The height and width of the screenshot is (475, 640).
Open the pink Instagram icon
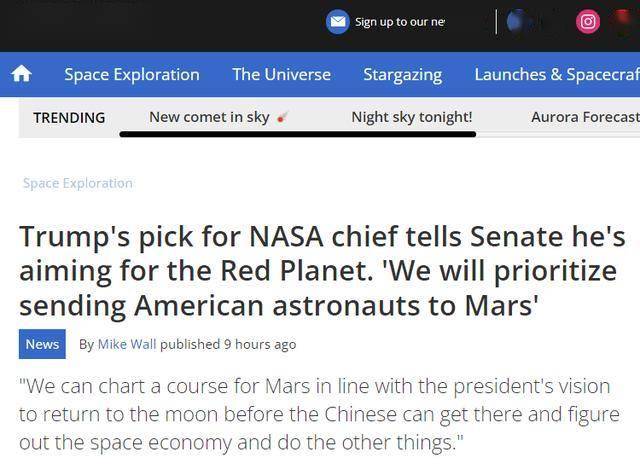tap(588, 21)
